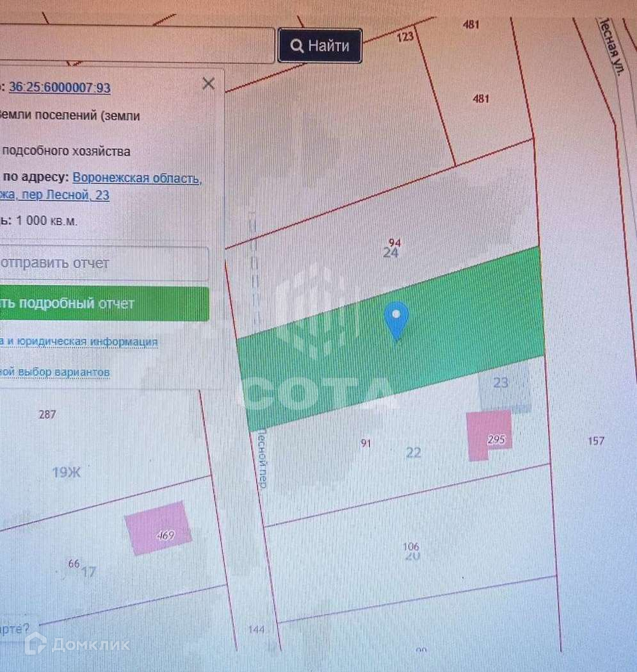Close the parcel info popup
The width and height of the screenshot is (637, 672).
209,83
